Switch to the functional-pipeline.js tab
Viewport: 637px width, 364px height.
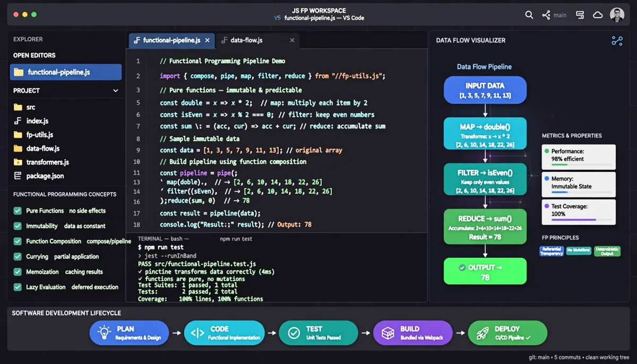[172, 40]
